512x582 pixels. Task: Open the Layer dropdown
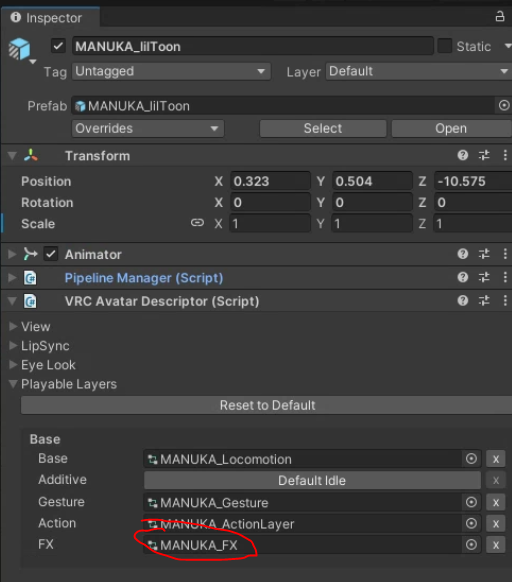pos(418,71)
